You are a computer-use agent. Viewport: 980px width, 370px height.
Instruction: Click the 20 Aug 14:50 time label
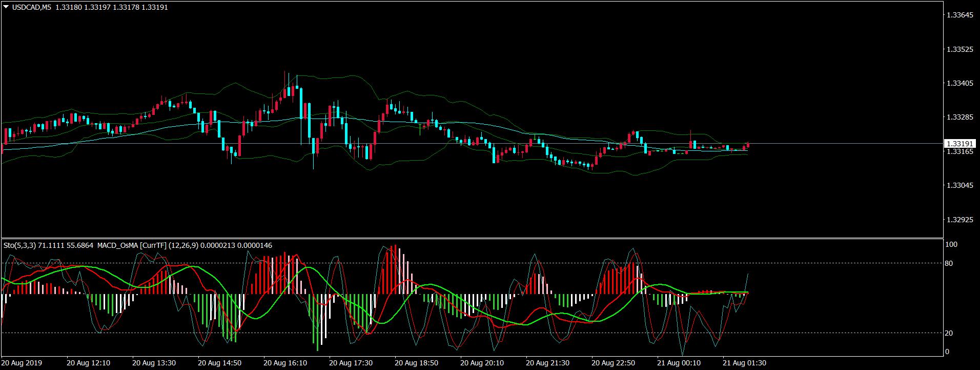coord(220,363)
